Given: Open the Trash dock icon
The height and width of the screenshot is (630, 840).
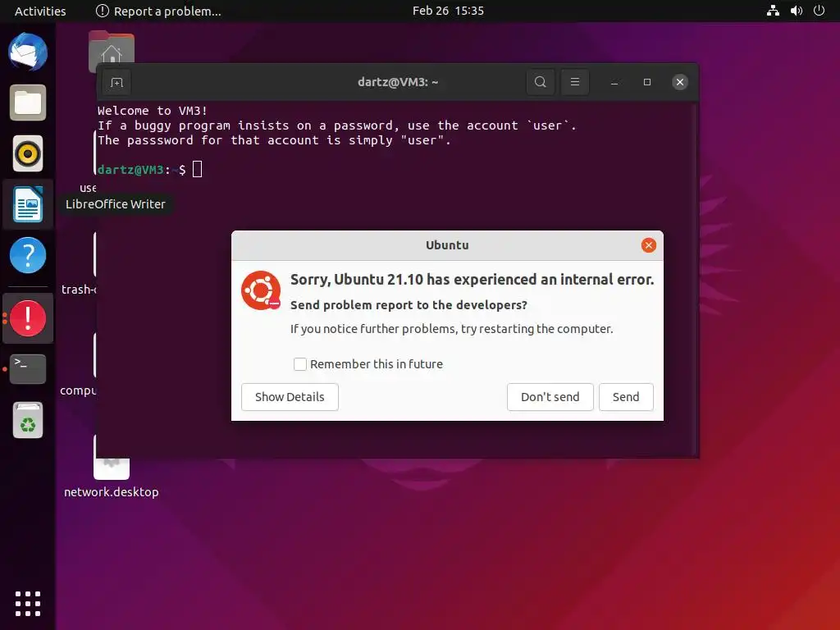Looking at the screenshot, I should tap(28, 420).
